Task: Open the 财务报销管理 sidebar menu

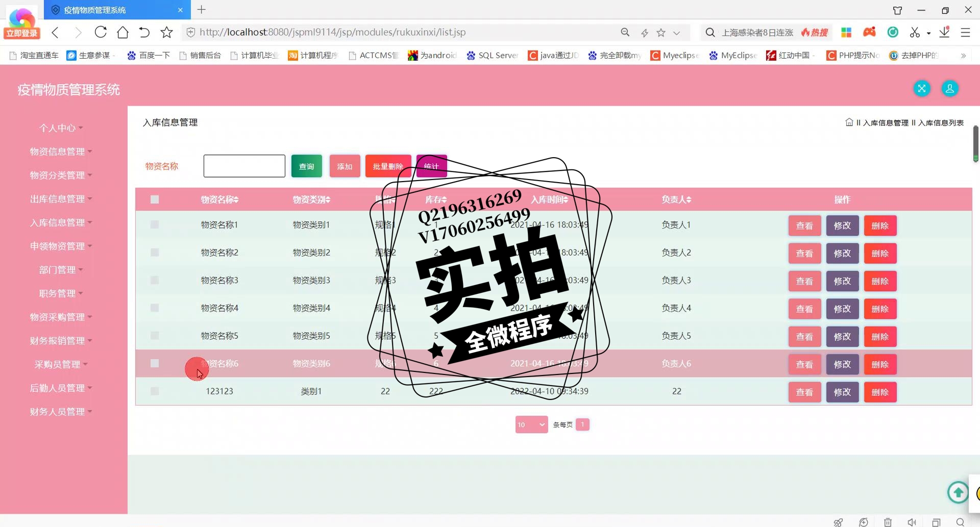Action: (61, 341)
